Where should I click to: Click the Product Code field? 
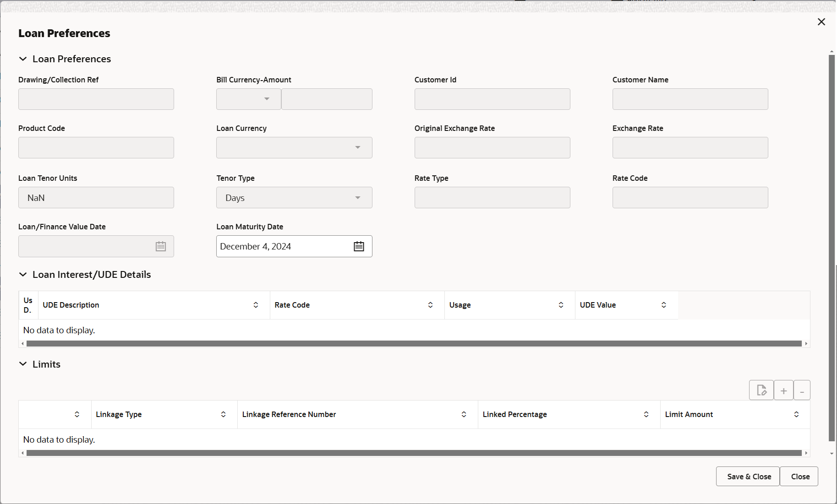click(x=96, y=147)
